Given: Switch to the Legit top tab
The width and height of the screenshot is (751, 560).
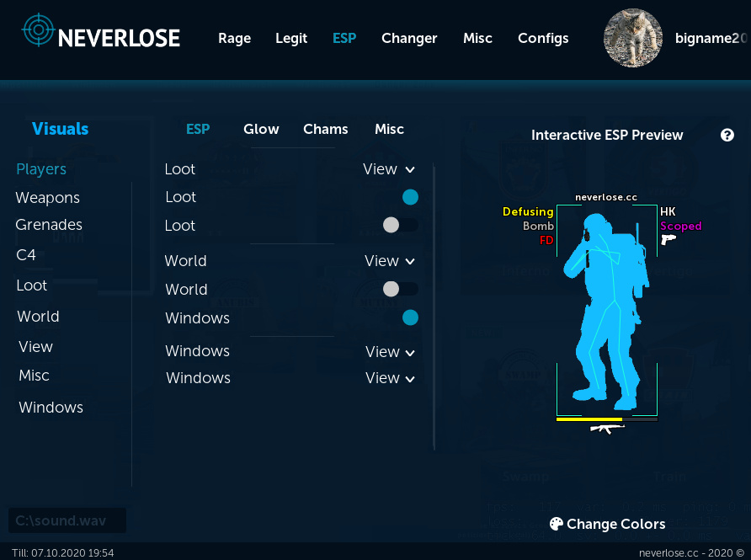Looking at the screenshot, I should click(x=291, y=39).
